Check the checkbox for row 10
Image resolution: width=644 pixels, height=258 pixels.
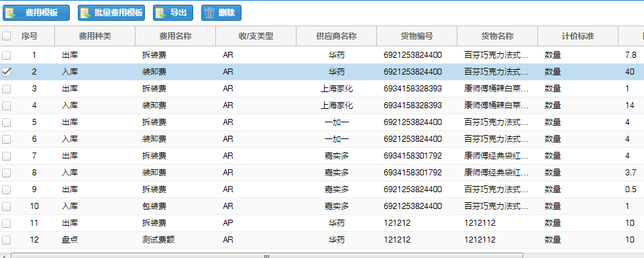[x=7, y=206]
